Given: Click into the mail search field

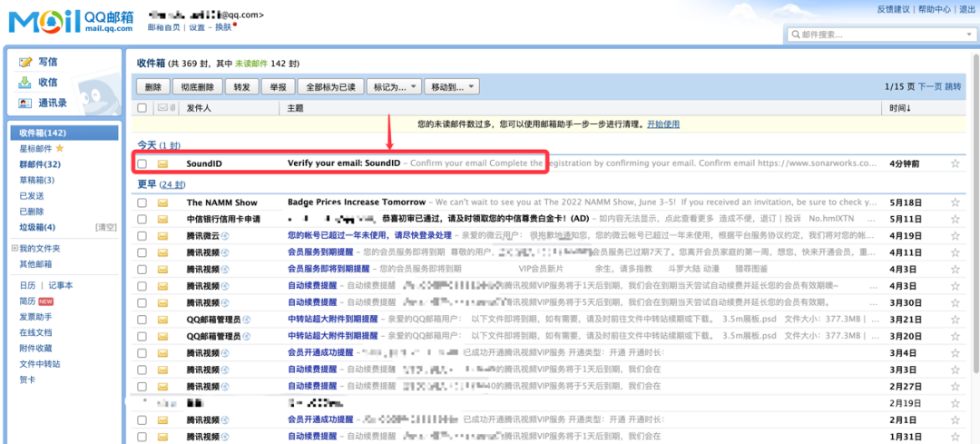Looking at the screenshot, I should click(x=880, y=35).
